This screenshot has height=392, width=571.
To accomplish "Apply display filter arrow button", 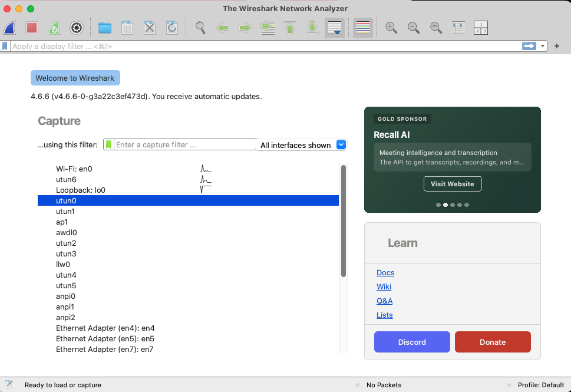I will (x=529, y=46).
